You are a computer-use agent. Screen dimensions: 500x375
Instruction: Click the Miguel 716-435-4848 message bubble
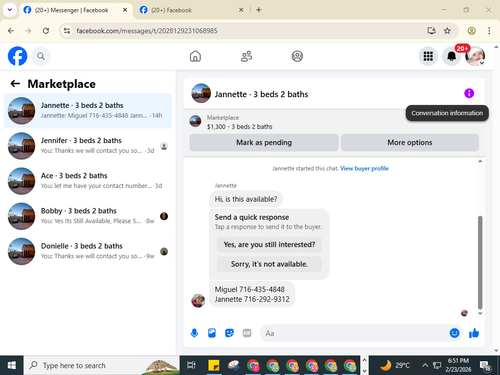coord(252,294)
